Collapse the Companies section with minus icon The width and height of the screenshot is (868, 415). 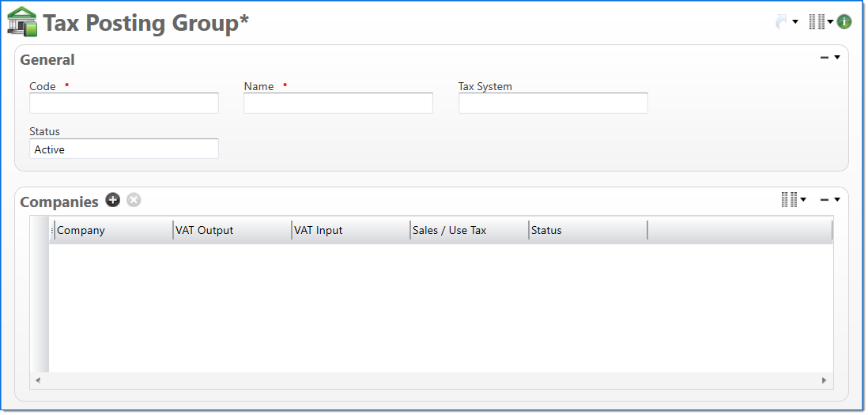825,200
